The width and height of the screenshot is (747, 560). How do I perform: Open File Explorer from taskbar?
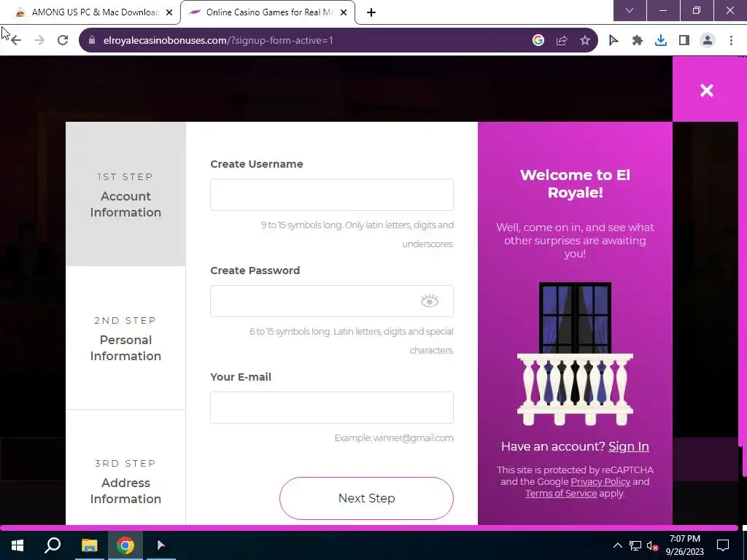point(89,545)
